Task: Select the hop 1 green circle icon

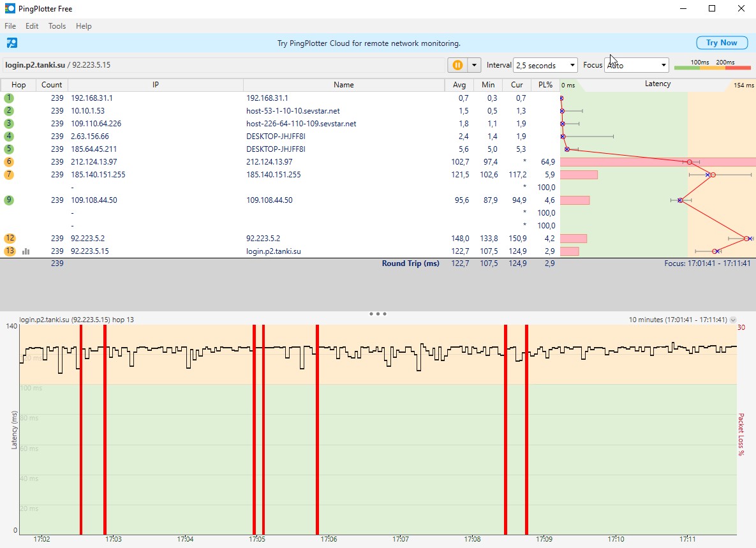Action: tap(9, 98)
